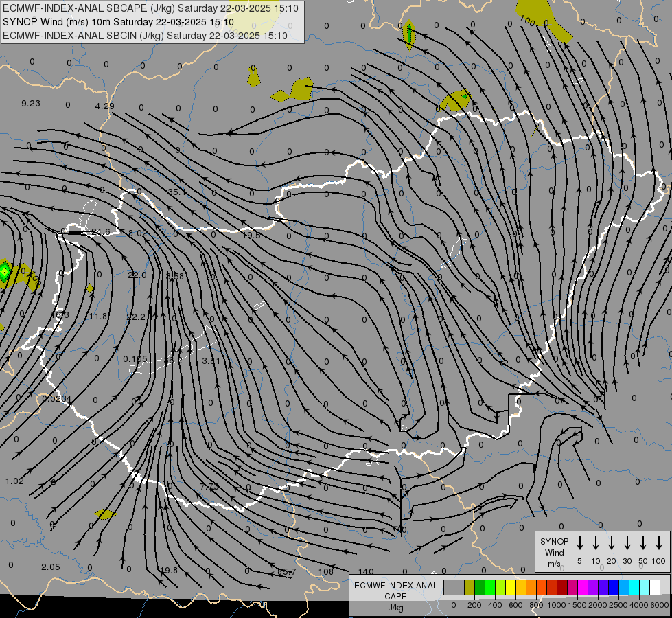Pick the amber swatch right of the 600 tick
The height and width of the screenshot is (618, 672).
click(521, 588)
